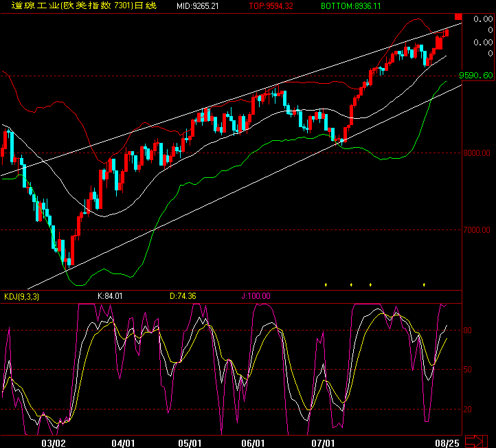
Task: Select the yellow event marker above the 07/01 date
Action: tap(326, 284)
